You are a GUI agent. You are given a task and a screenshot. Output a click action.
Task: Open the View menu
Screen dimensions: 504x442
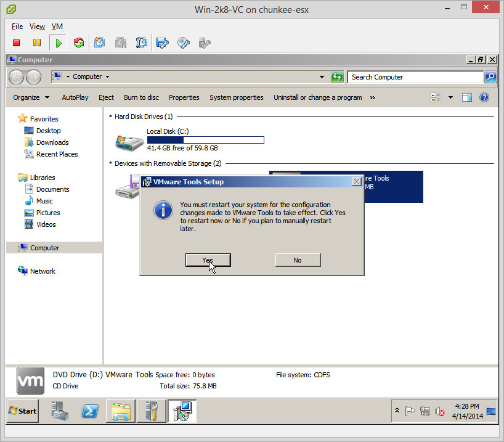coord(37,27)
